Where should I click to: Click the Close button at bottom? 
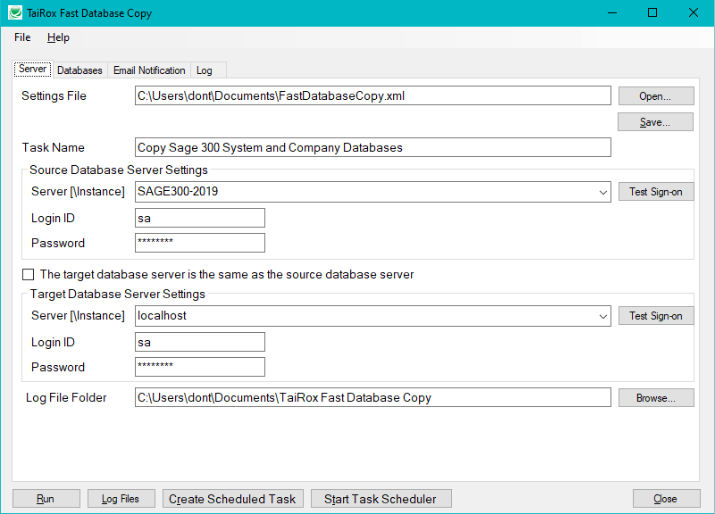pyautogui.click(x=666, y=498)
